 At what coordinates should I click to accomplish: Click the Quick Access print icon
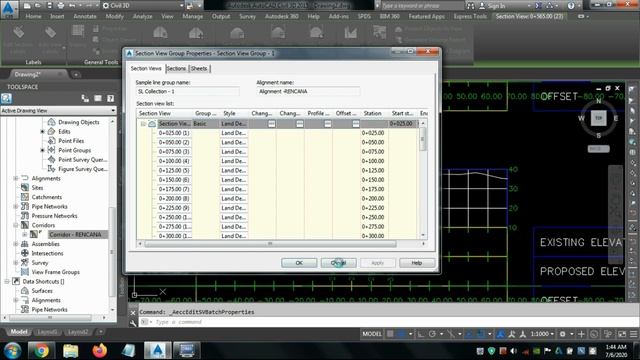point(61,6)
